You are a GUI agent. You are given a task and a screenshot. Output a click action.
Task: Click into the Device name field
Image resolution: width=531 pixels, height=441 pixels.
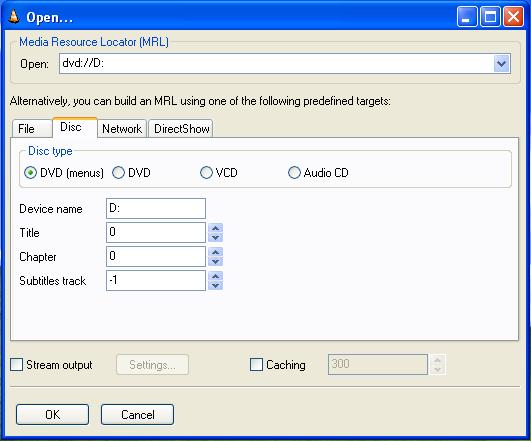coord(156,208)
